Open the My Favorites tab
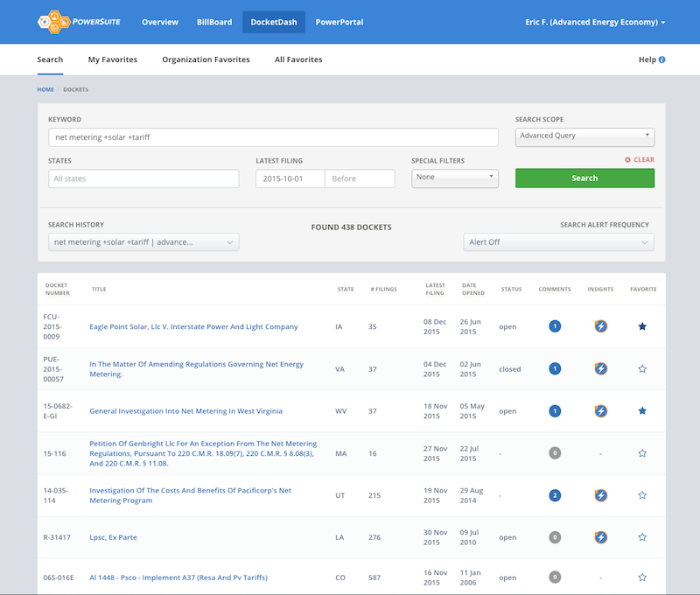 click(112, 59)
